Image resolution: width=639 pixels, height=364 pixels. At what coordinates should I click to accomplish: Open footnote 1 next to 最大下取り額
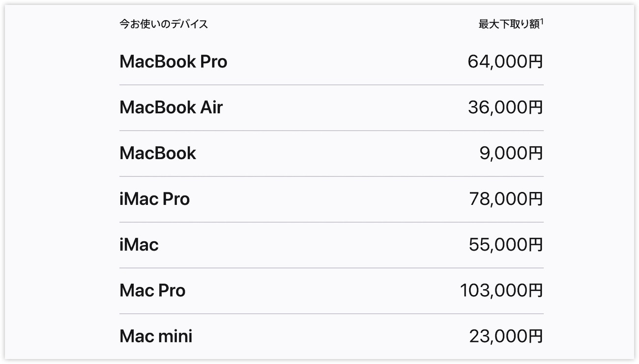[x=542, y=22]
